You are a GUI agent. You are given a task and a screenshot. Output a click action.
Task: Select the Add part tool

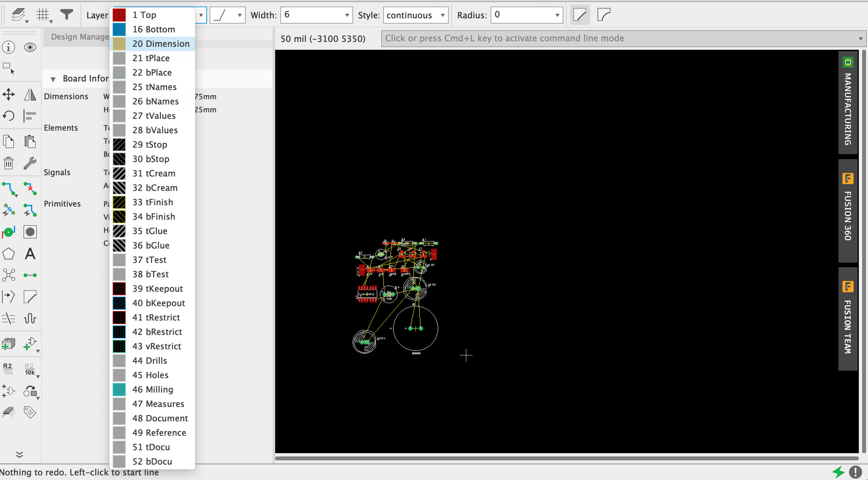coord(9,344)
